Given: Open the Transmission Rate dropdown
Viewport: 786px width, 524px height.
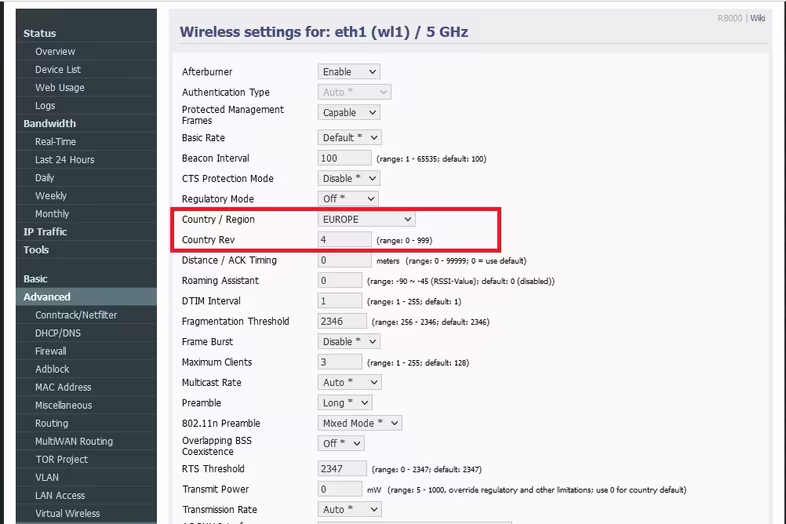Looking at the screenshot, I should (x=349, y=509).
